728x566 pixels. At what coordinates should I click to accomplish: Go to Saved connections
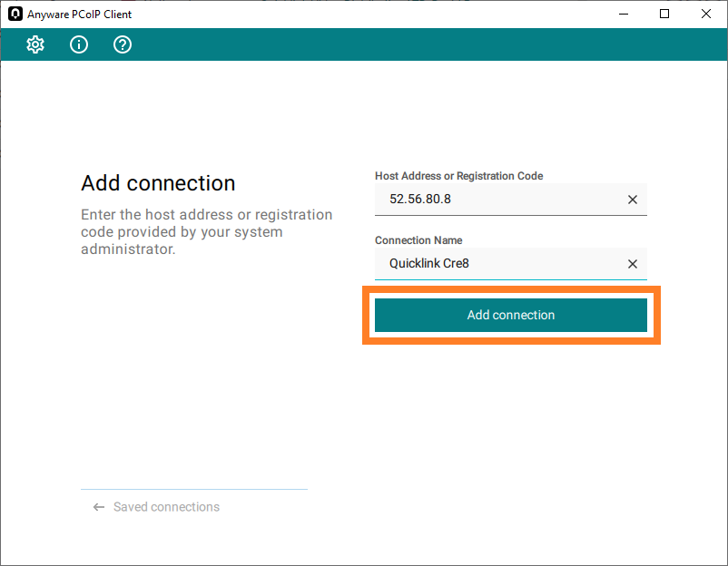pyautogui.click(x=166, y=507)
